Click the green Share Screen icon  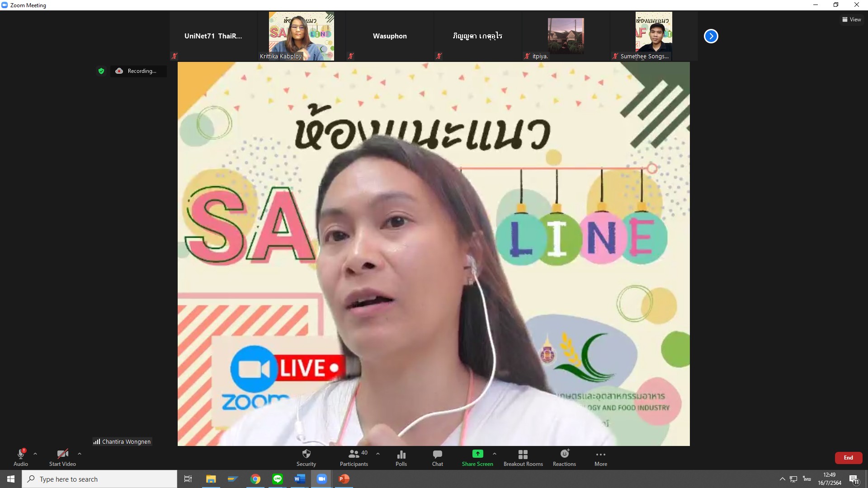pos(477,454)
